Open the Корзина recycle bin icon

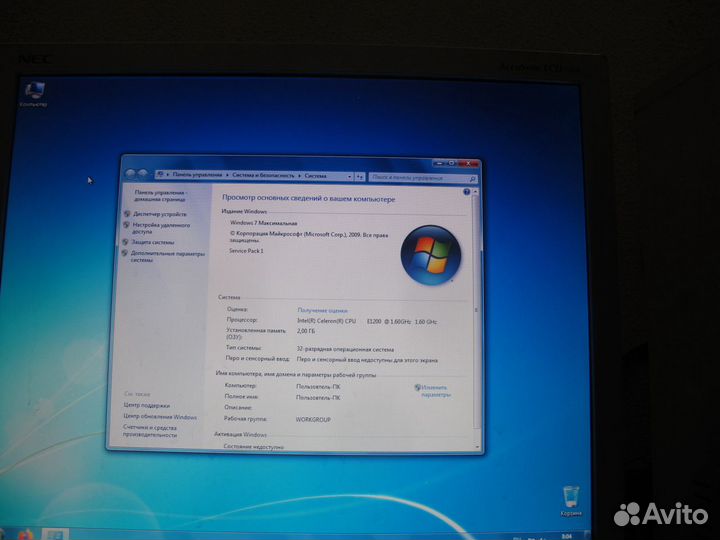tap(571, 501)
